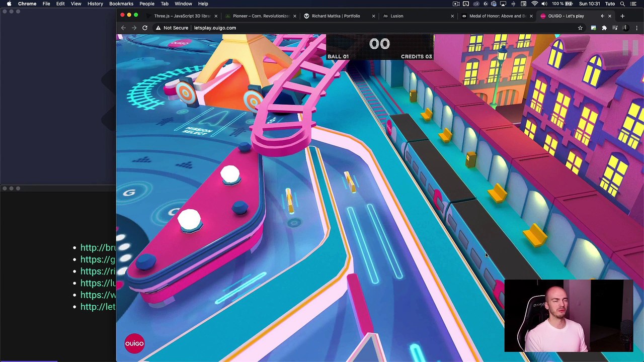This screenshot has height=362, width=644.
Task: Click the Not Secure warning indicator
Action: (172, 28)
